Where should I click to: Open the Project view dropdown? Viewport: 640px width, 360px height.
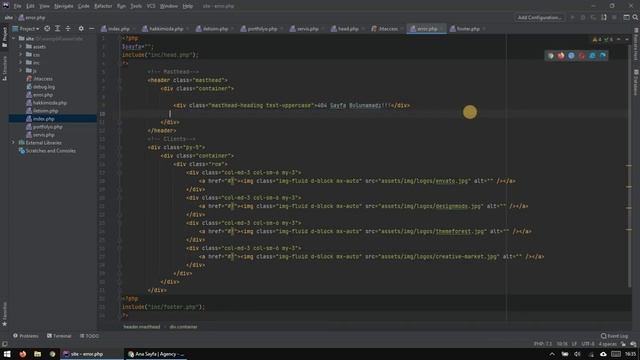tap(26, 29)
